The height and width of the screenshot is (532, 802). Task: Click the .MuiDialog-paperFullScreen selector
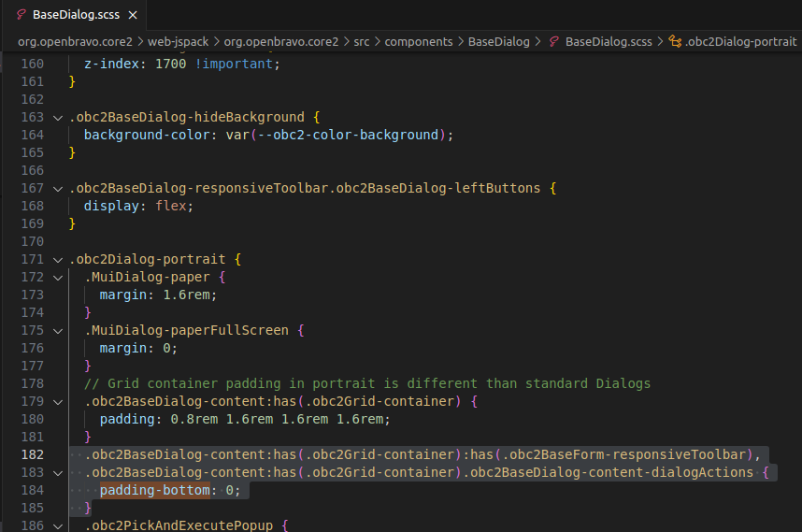click(186, 330)
